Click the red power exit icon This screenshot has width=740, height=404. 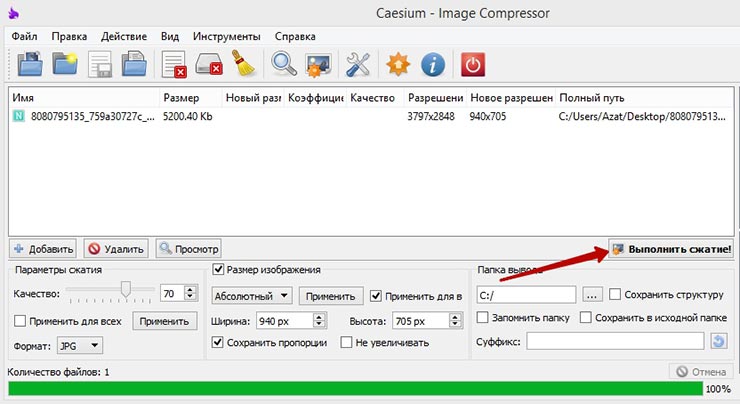473,64
